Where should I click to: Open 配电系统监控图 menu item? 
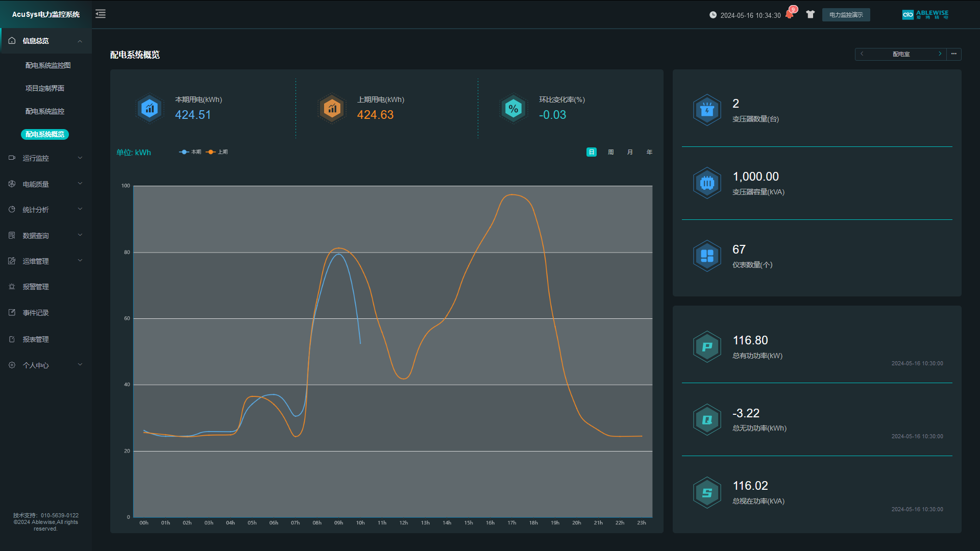pyautogui.click(x=48, y=65)
